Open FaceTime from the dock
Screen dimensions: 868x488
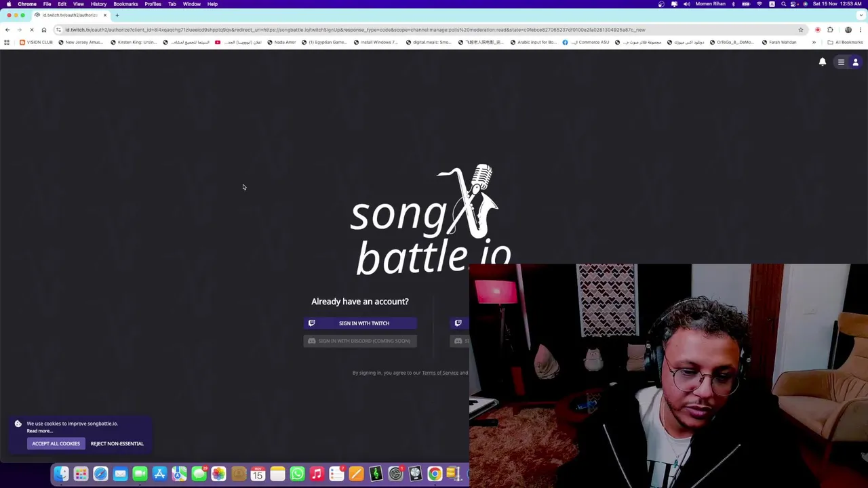click(x=140, y=474)
